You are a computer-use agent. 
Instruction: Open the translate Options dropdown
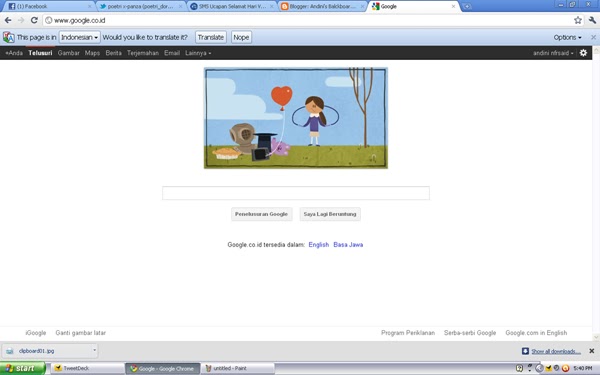pos(567,37)
